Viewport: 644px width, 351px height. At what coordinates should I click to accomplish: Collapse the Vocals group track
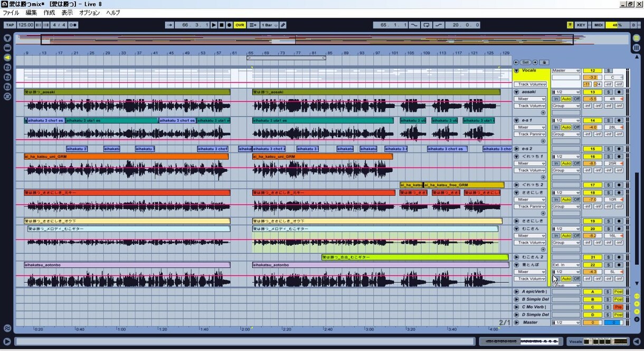516,70
